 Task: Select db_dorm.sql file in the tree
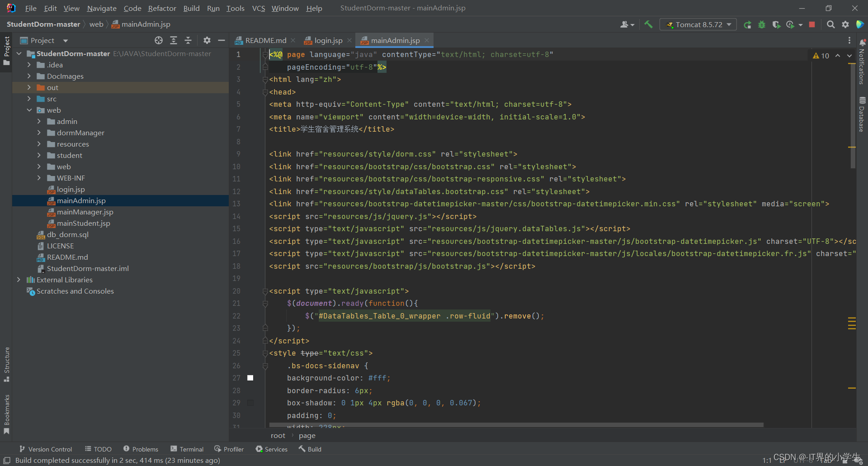point(67,234)
